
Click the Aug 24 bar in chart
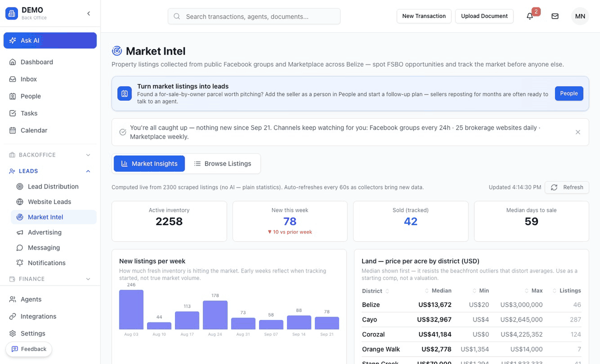tap(215, 315)
